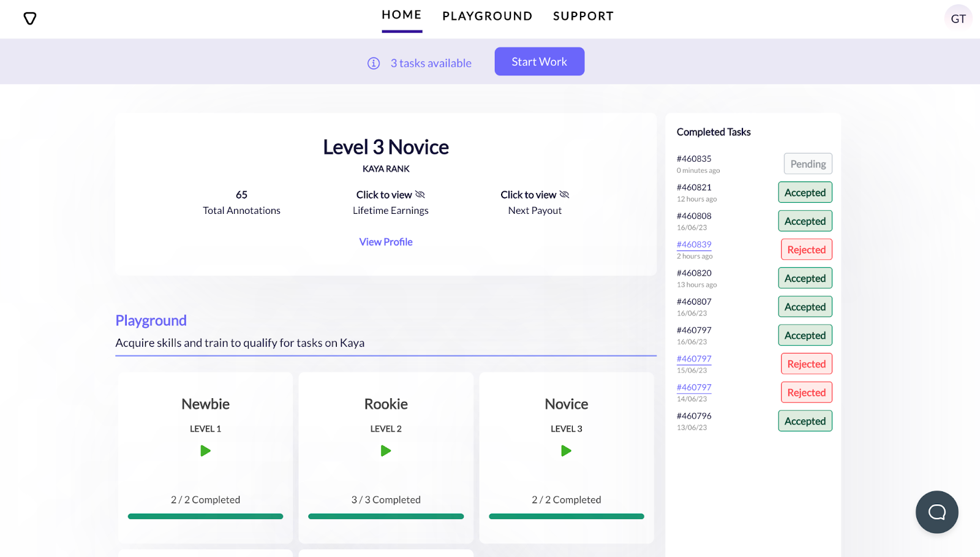Select the Novice course title

567,404
